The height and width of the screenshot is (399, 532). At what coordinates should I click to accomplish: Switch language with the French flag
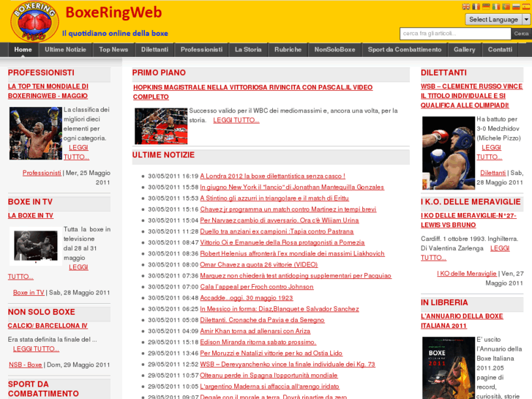(x=476, y=7)
